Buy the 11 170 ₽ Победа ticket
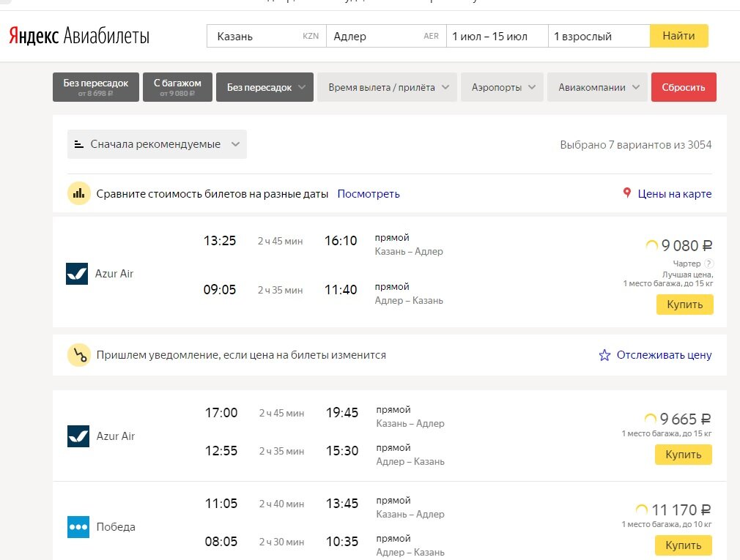 pos(684,545)
